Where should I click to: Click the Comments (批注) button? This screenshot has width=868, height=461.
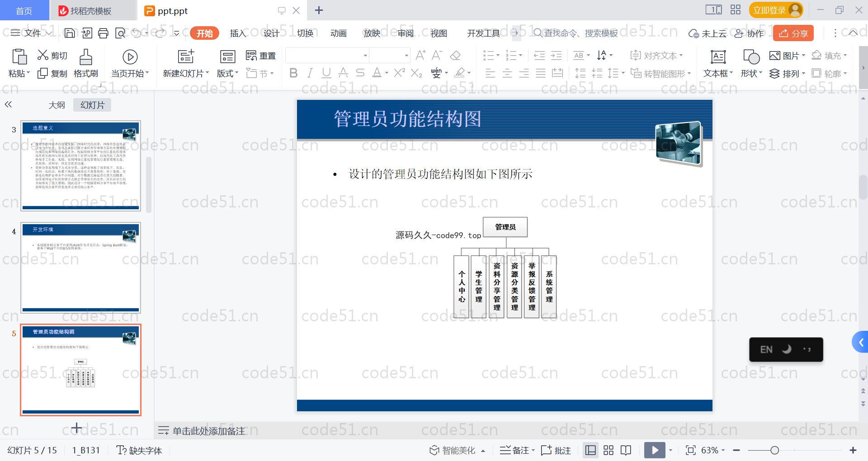[556, 450]
